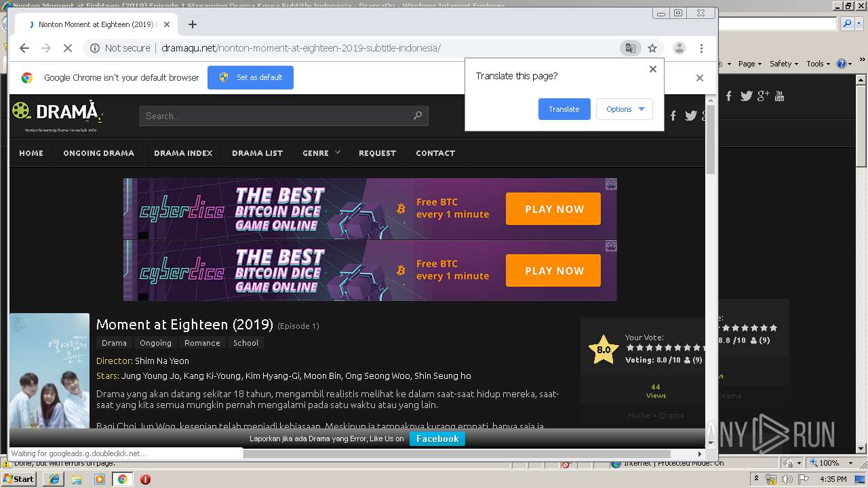The width and height of the screenshot is (868, 488).
Task: Open DRAMA LIST menu item
Action: pyautogui.click(x=257, y=153)
